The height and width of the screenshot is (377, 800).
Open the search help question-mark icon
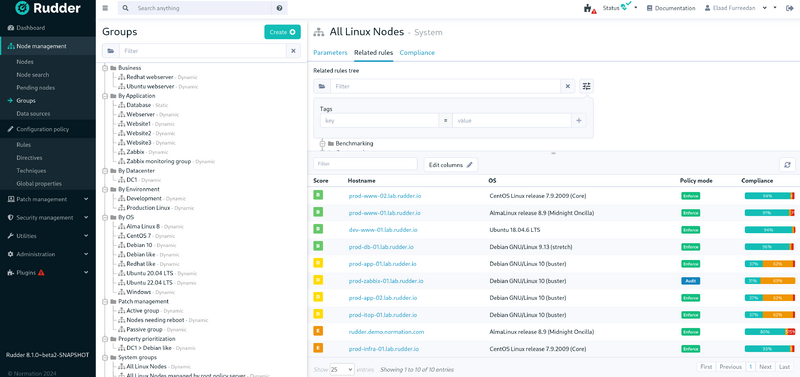[x=279, y=8]
